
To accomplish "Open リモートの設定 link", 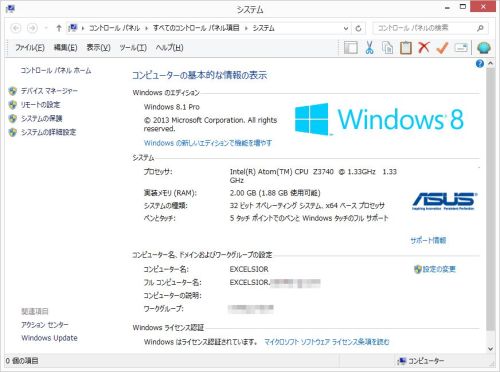I will (40, 105).
